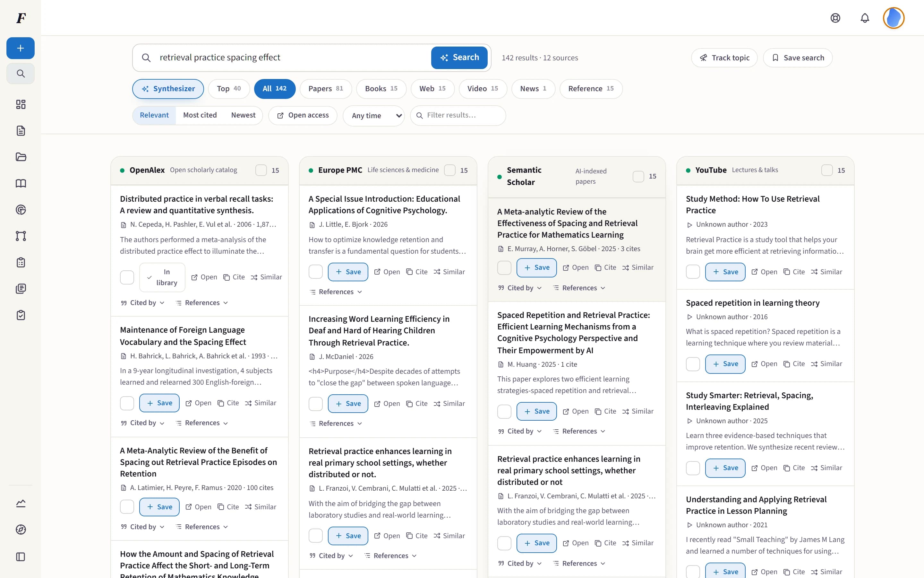Select the Distributed practice in verbal recall checkbox
Screen dimensions: 924x578
(127, 277)
